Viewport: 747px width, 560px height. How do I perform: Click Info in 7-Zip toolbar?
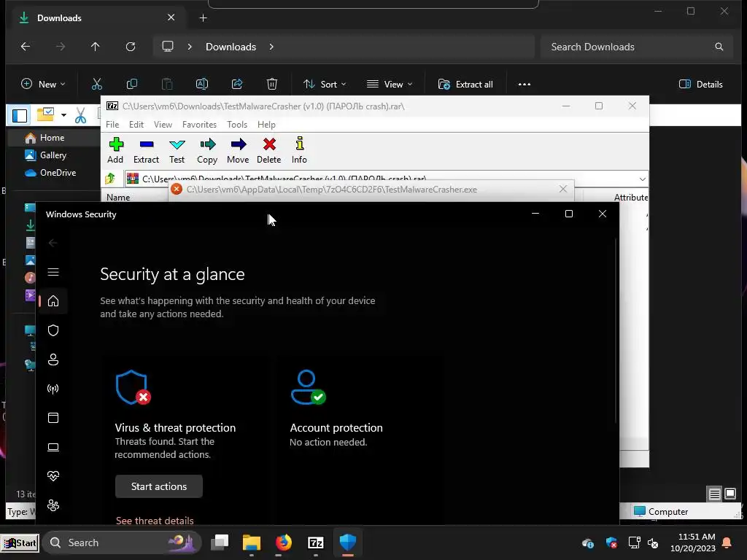(x=299, y=150)
